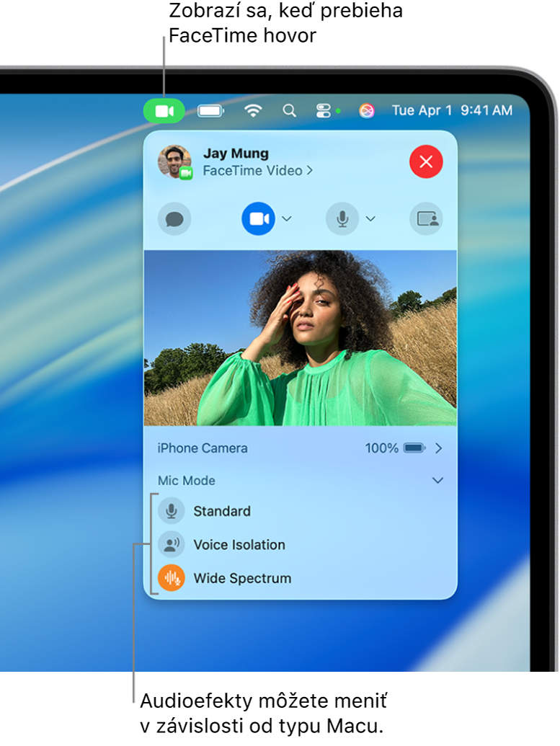Check the iPhone 100% battery indicator
This screenshot has height=746, width=560.
tap(395, 448)
